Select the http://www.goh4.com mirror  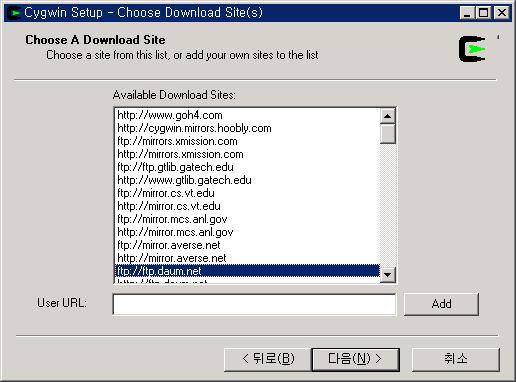(247, 115)
